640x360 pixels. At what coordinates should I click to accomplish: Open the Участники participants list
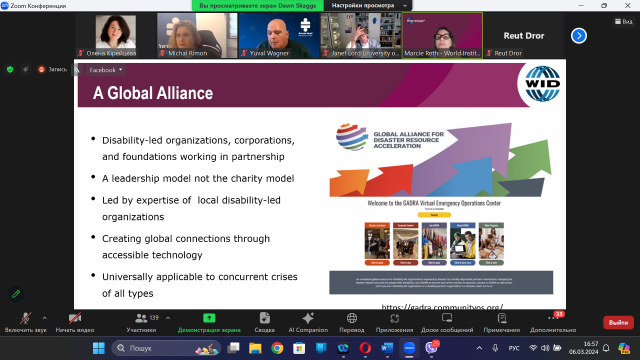pos(141,322)
